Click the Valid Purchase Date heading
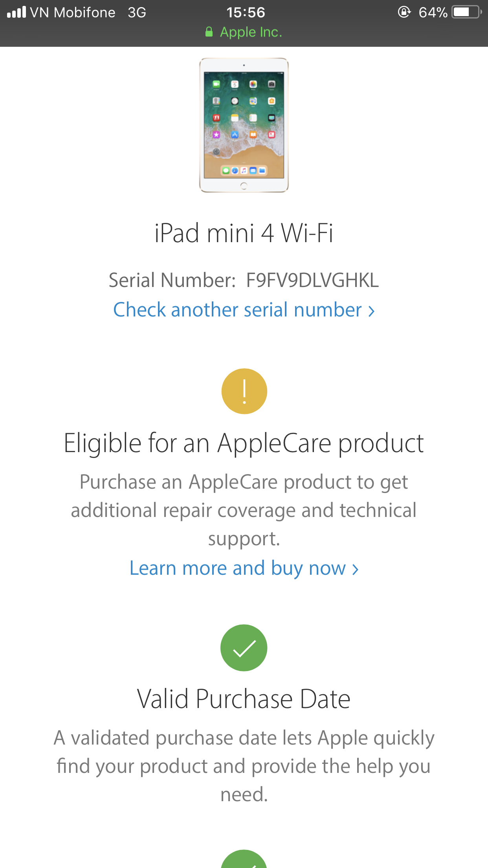488x868 pixels. click(x=244, y=699)
